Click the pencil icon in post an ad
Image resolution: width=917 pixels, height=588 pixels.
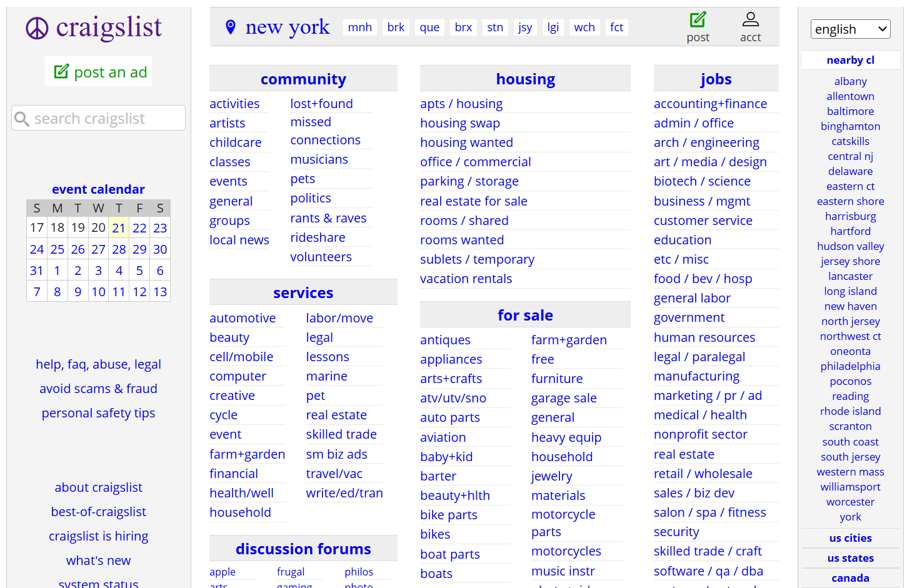click(x=61, y=72)
